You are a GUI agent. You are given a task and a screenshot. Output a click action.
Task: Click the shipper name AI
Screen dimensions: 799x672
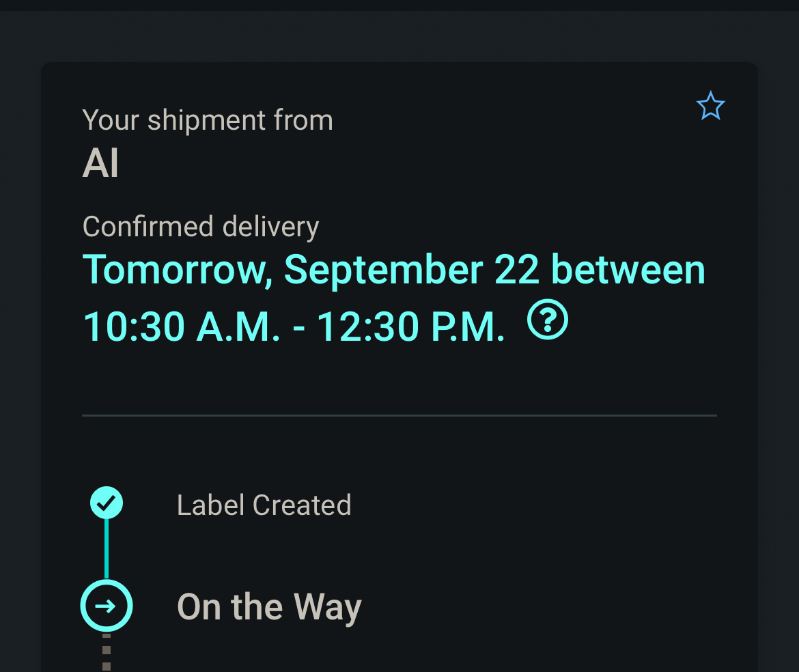[100, 164]
